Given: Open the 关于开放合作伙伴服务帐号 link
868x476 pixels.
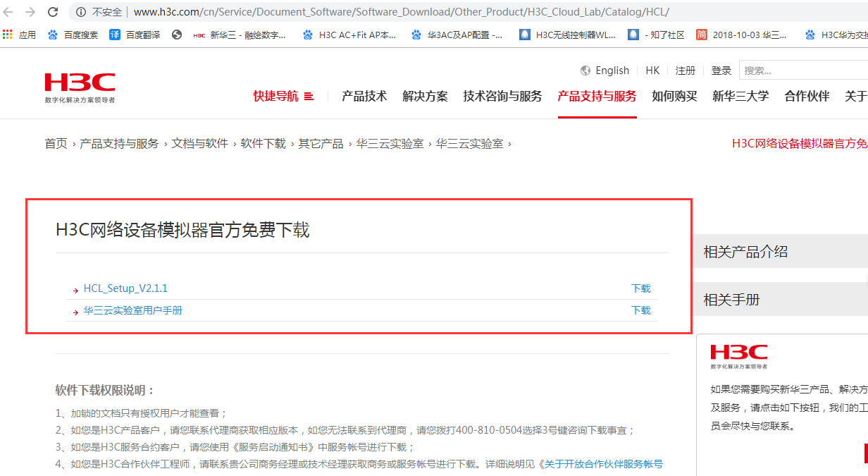Looking at the screenshot, I should (x=603, y=464).
